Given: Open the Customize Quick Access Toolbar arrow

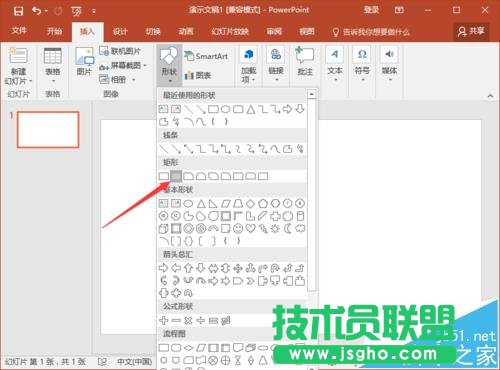Looking at the screenshot, I should click(x=94, y=11).
